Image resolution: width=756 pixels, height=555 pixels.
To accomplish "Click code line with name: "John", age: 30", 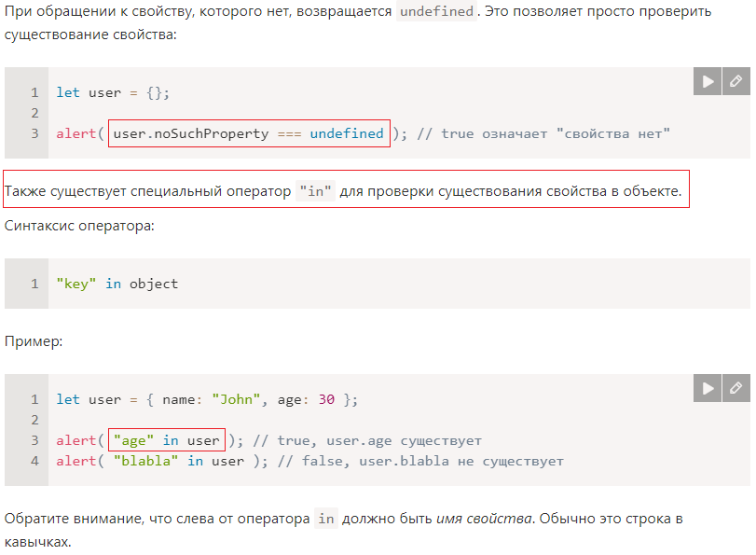I will point(207,399).
